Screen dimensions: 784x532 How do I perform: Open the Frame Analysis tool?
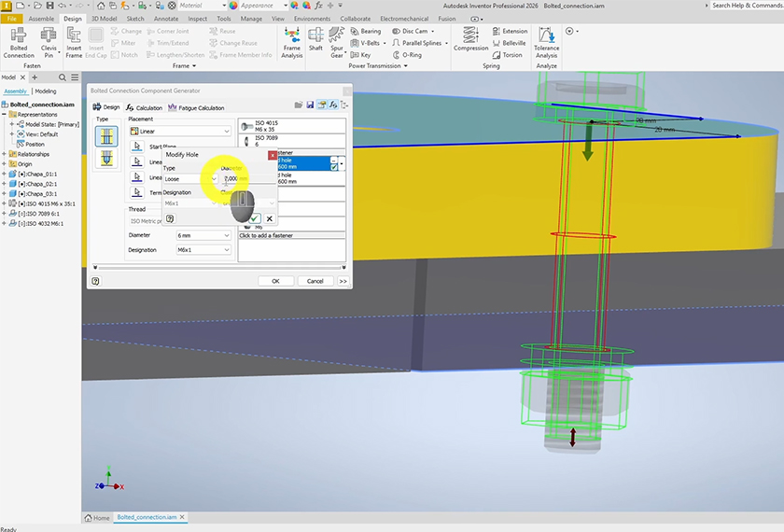click(292, 43)
